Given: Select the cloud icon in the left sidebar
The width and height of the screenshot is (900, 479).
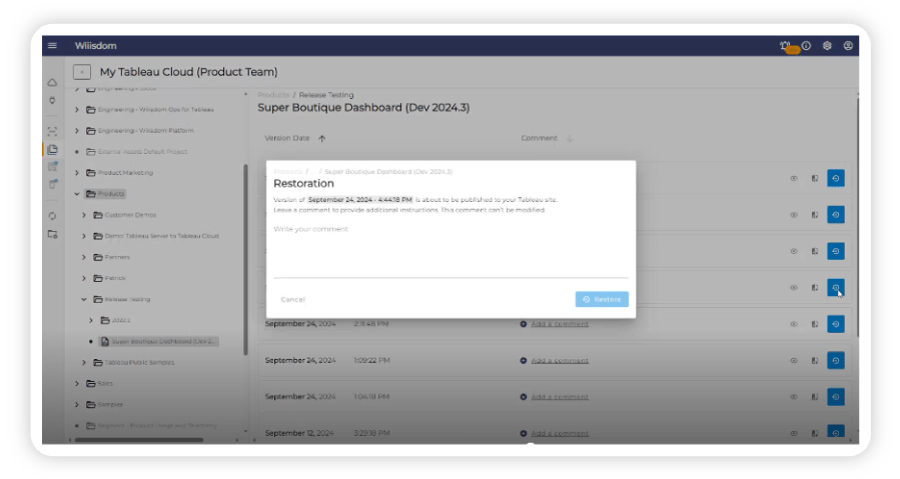Looking at the screenshot, I should pos(52,83).
